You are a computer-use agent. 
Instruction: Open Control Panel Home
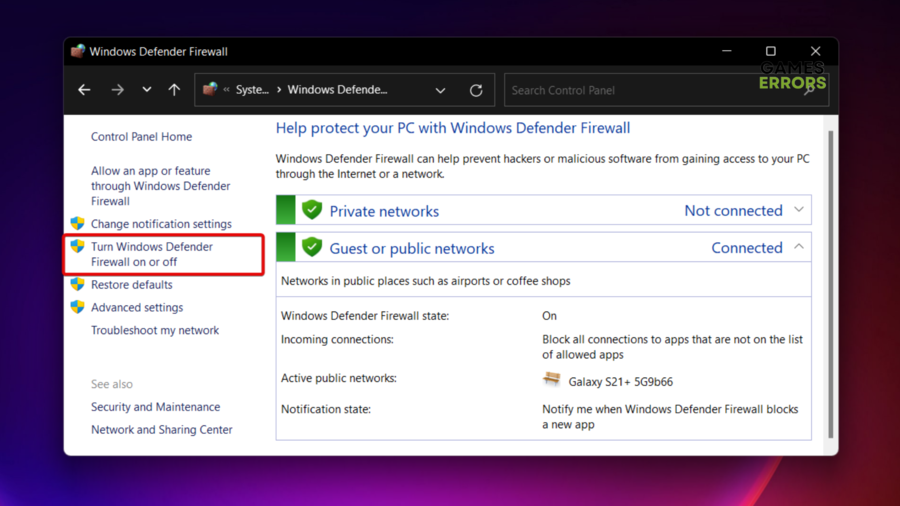pos(141,137)
